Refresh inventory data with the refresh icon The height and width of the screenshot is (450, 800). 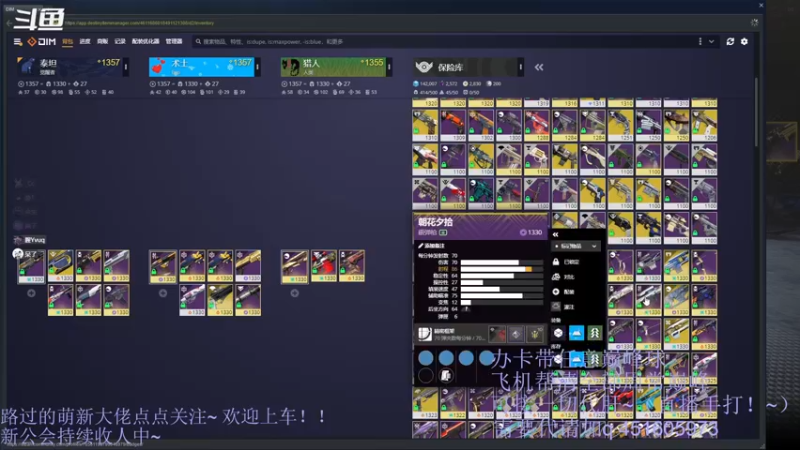(730, 41)
